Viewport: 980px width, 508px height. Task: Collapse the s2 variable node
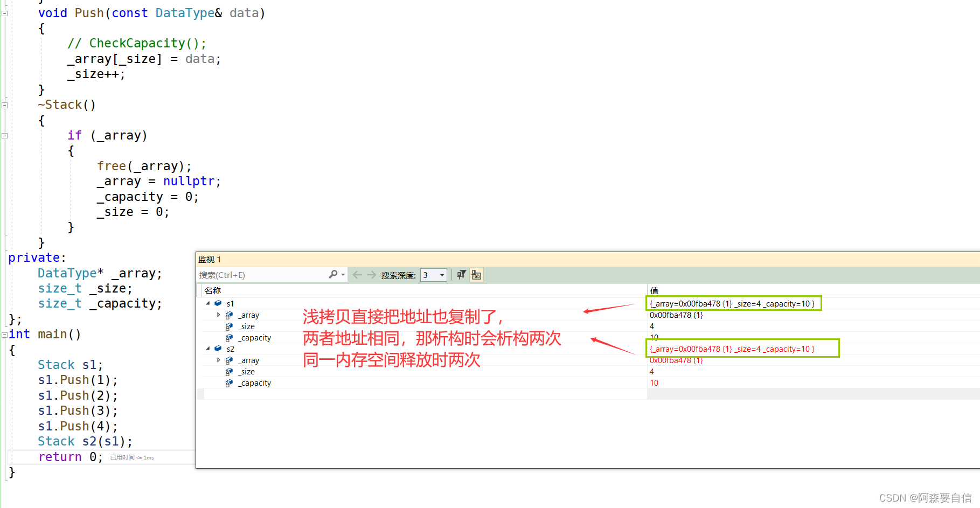click(208, 349)
